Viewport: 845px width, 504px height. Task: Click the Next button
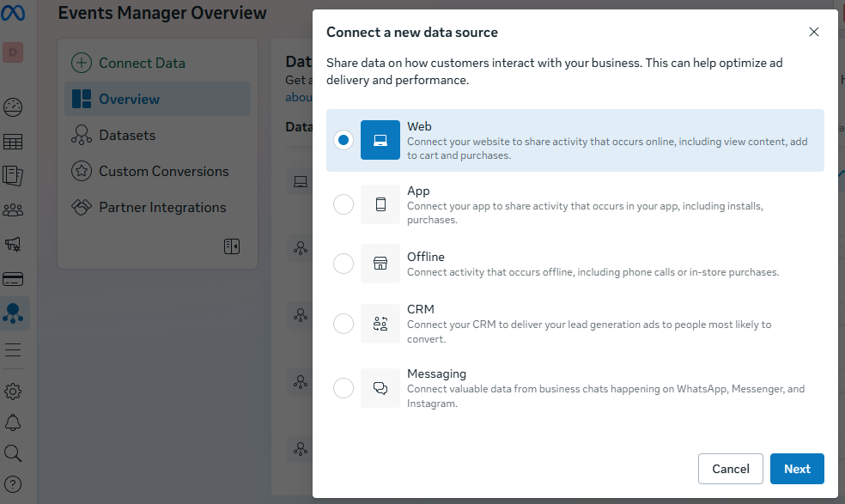(796, 469)
